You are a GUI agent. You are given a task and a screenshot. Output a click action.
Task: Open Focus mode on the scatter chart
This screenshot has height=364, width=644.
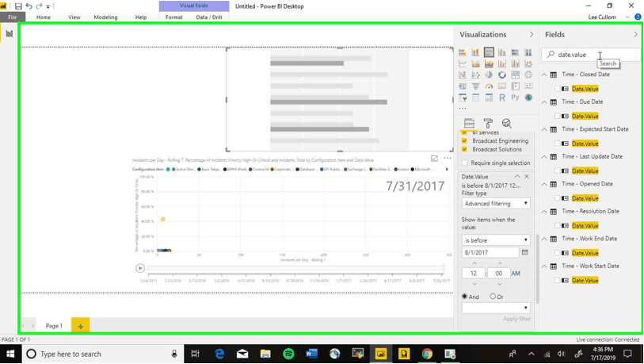pyautogui.click(x=434, y=158)
